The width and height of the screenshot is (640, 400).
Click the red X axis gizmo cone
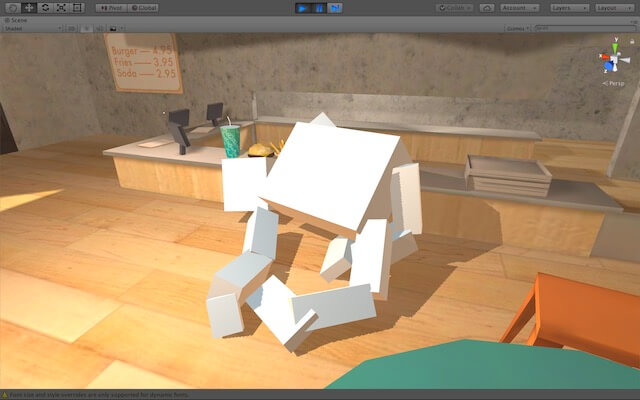point(604,57)
